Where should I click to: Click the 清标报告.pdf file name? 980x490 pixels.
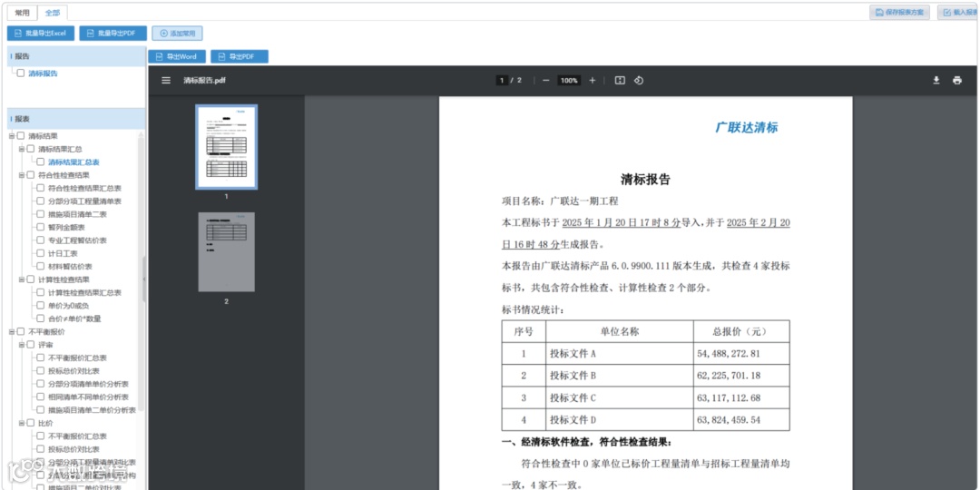coord(204,81)
